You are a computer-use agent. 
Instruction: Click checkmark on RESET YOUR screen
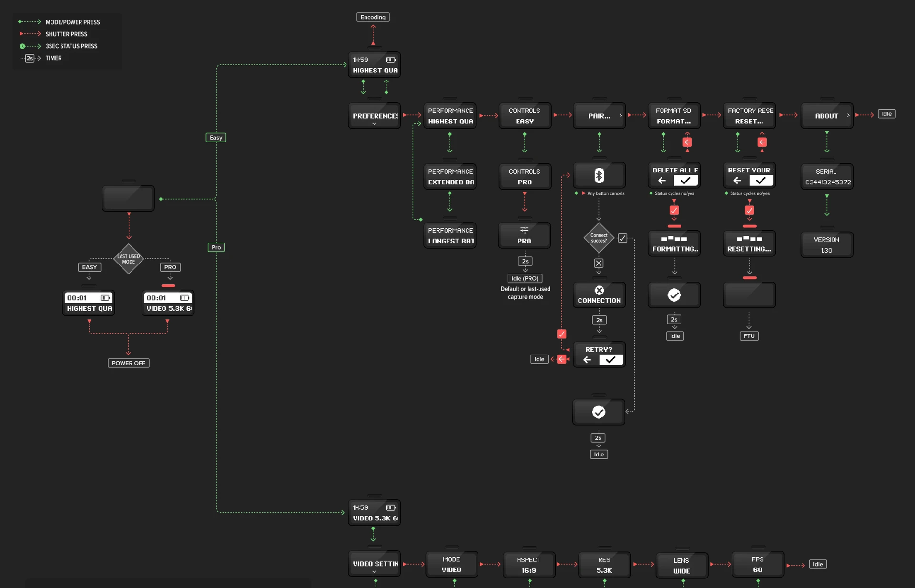(x=761, y=181)
